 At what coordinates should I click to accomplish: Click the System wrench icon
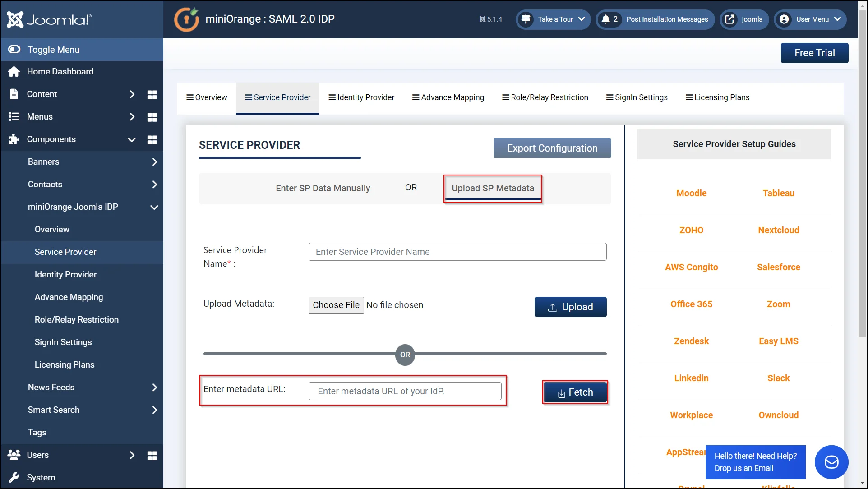pos(14,477)
